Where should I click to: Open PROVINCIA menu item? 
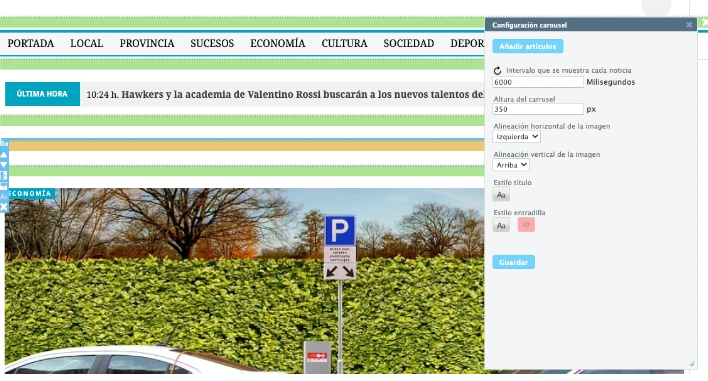(x=147, y=43)
